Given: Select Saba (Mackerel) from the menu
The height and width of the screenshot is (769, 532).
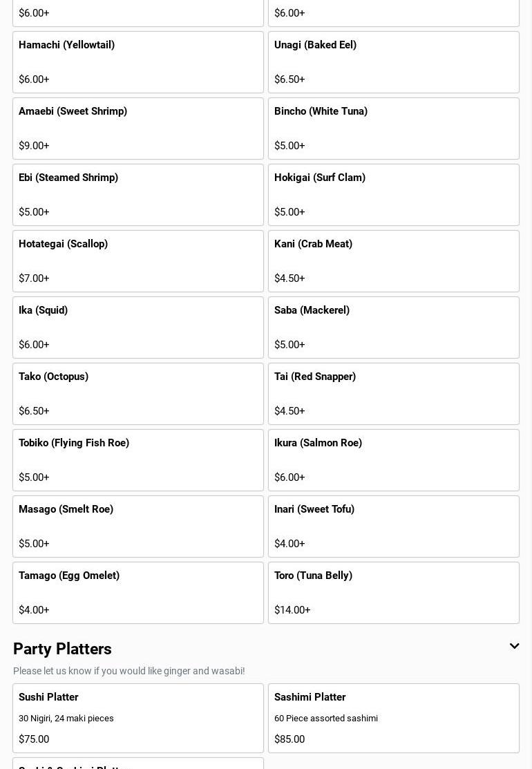Looking at the screenshot, I should point(393,327).
